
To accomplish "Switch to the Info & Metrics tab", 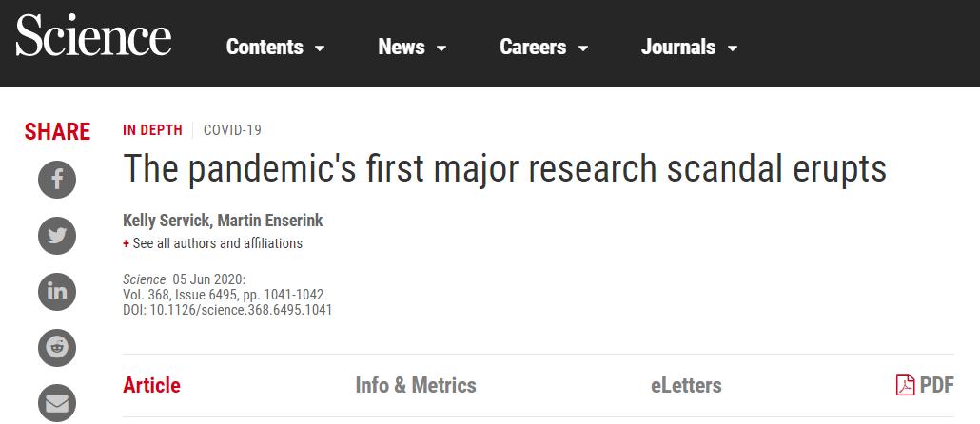I will tap(416, 385).
